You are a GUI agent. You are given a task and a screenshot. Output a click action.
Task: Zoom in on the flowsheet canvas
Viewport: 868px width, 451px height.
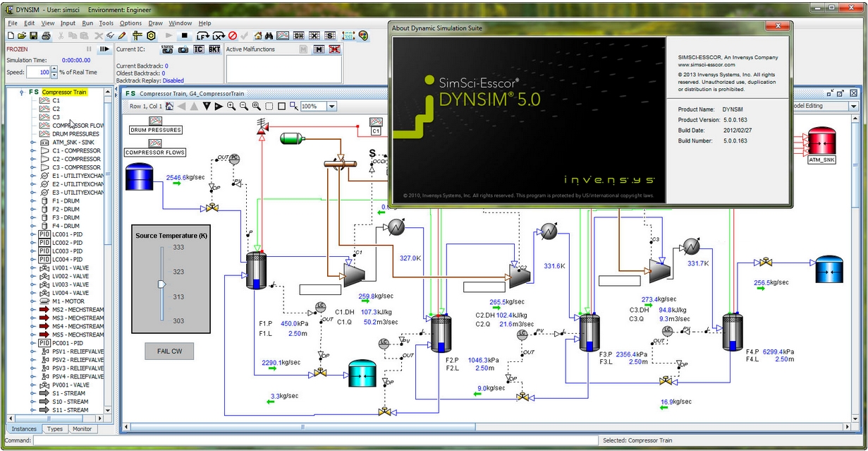click(231, 106)
